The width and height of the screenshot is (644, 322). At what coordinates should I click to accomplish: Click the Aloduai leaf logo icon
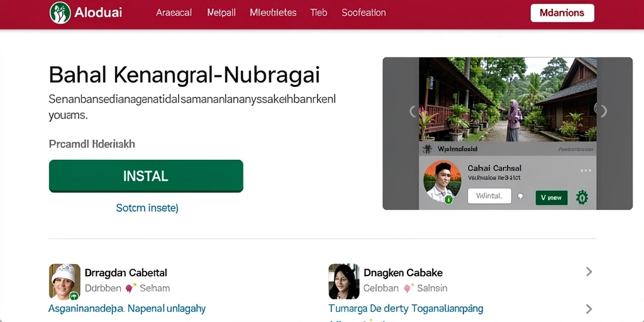click(60, 13)
